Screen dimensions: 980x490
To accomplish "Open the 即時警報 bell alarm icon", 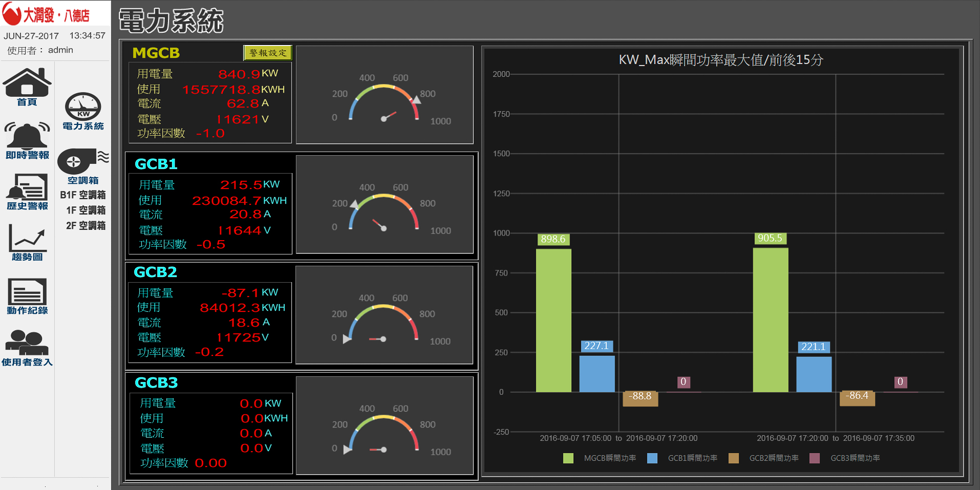I will tap(27, 135).
